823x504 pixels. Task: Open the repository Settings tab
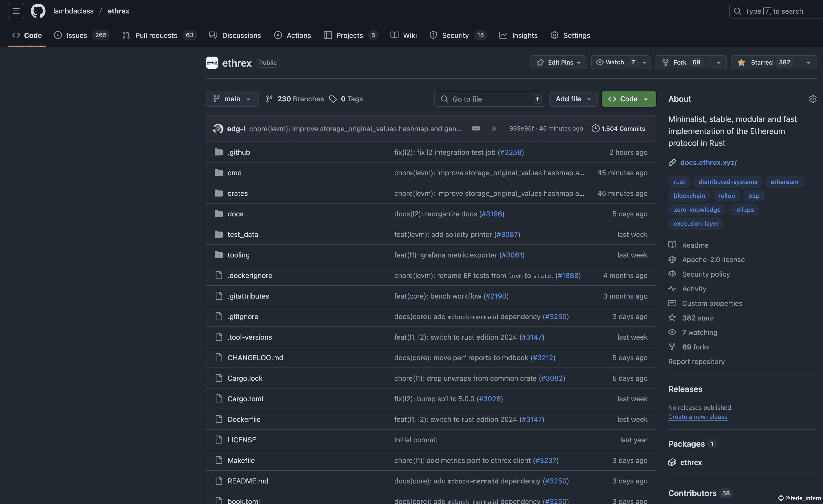(570, 35)
